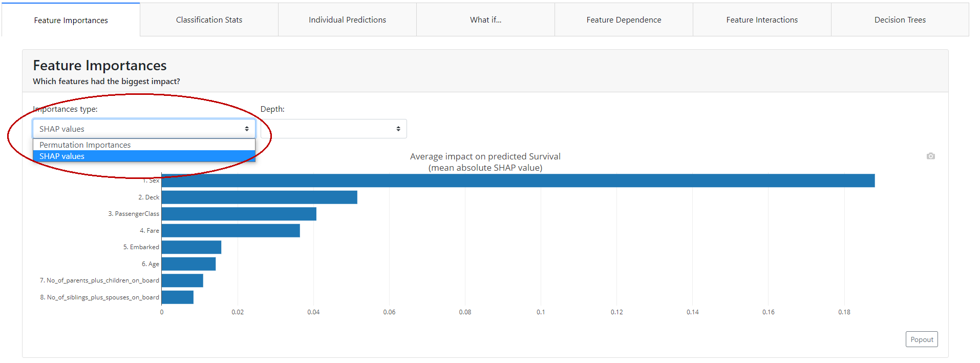Go to the What if... tab
Image resolution: width=980 pixels, height=363 pixels.
[485, 20]
